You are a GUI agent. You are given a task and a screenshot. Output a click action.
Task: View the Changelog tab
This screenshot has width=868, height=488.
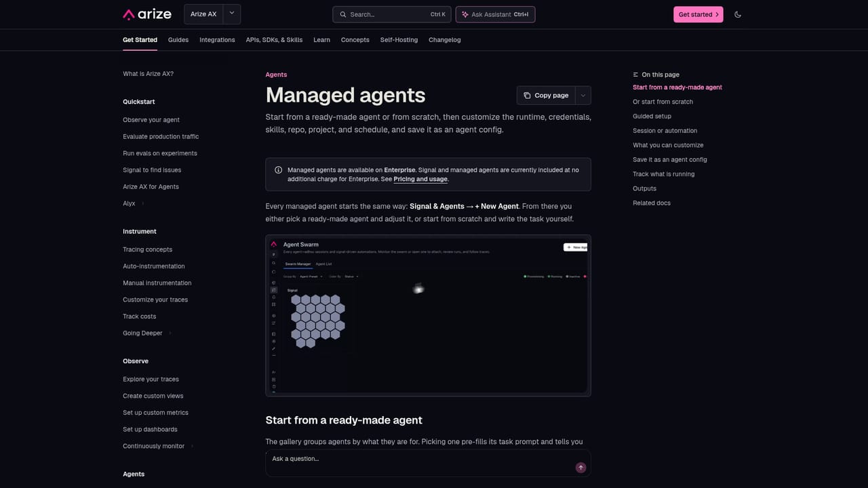[445, 40]
